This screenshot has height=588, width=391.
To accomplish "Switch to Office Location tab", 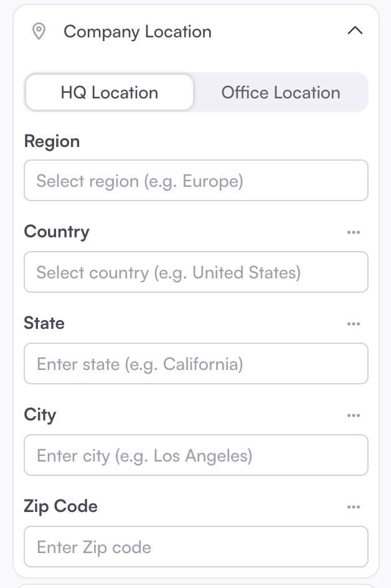I will point(281,93).
